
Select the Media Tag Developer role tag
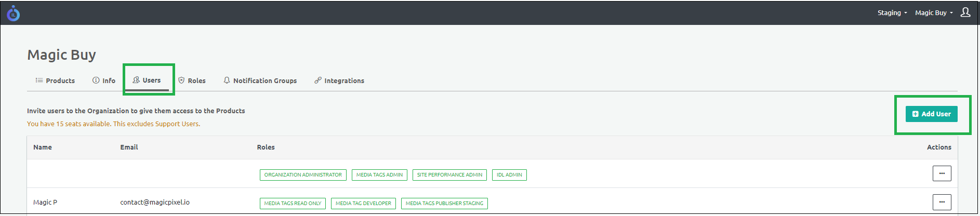[x=363, y=204]
